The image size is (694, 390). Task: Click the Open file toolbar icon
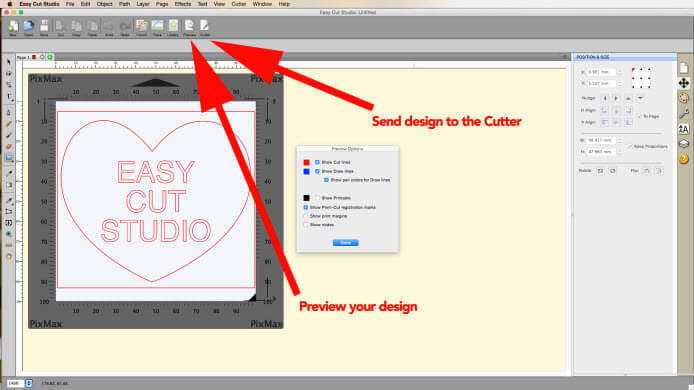point(28,27)
